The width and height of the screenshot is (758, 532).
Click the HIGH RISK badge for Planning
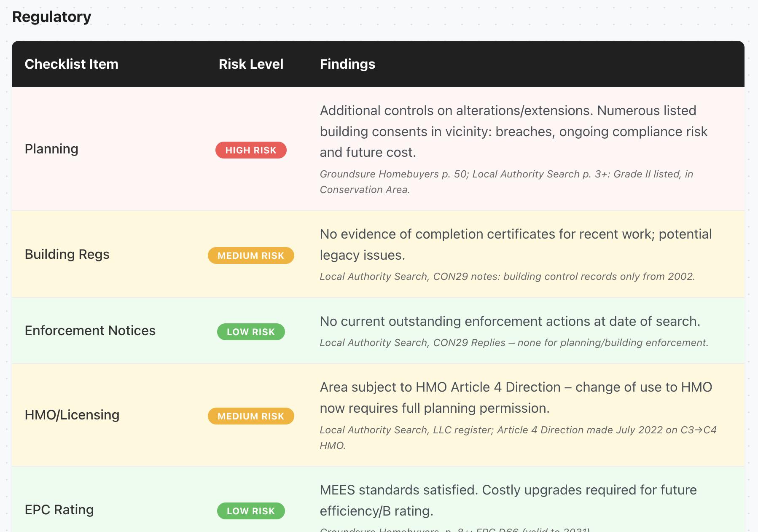click(251, 150)
